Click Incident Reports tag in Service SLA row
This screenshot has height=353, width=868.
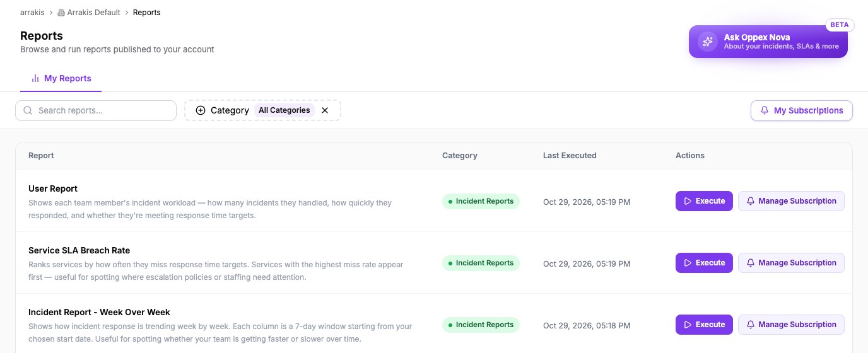pyautogui.click(x=481, y=263)
